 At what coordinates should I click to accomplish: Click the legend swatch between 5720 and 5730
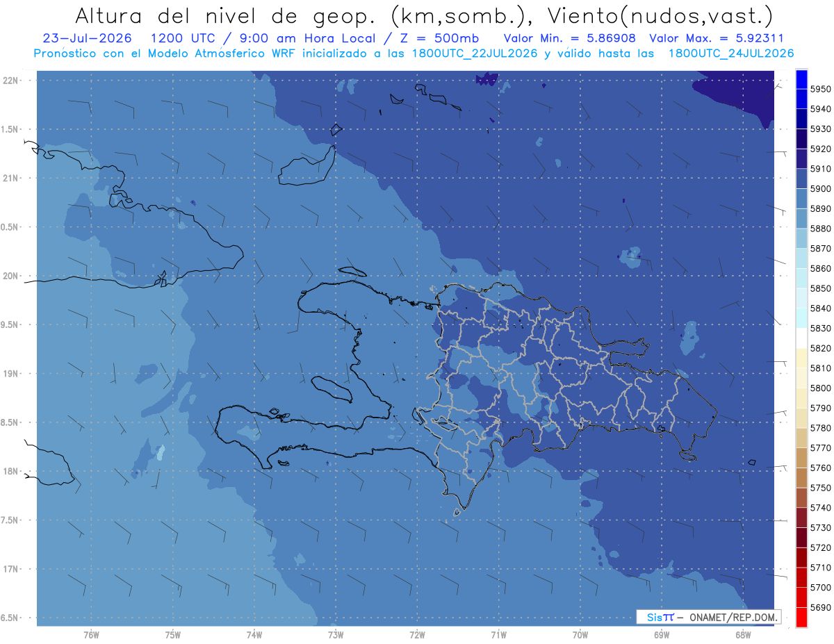[801, 537]
